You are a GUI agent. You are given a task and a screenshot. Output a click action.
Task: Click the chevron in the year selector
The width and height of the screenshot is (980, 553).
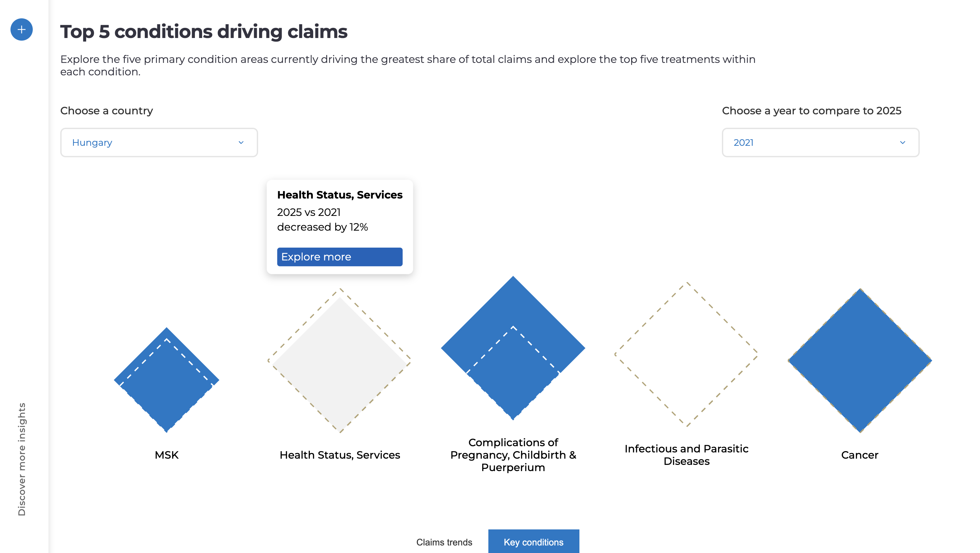point(902,142)
